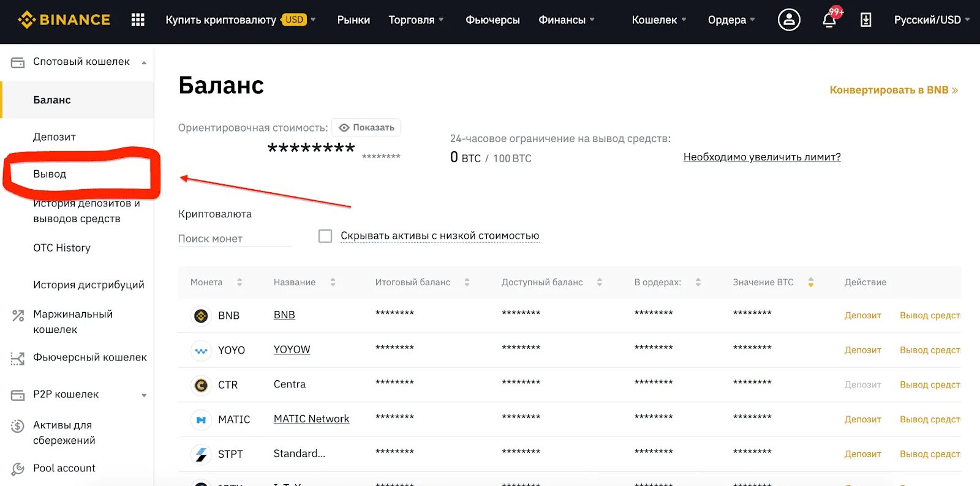
Task: Open История дистрибуций in sidebar
Action: pyautogui.click(x=89, y=285)
